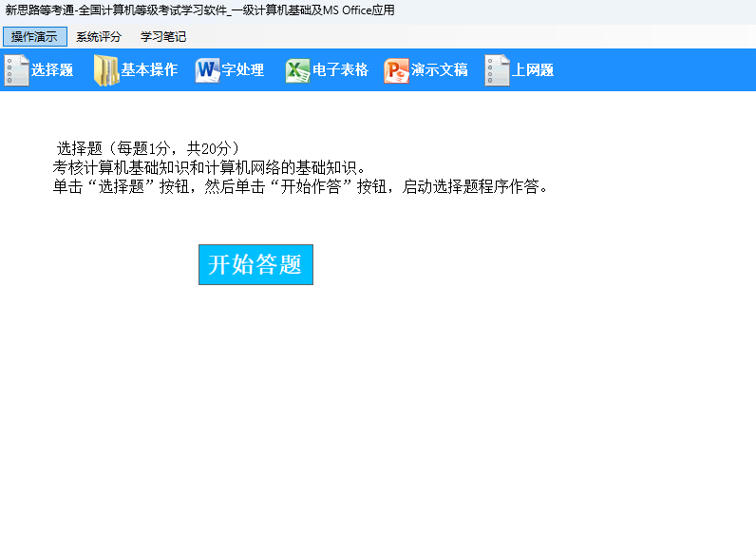Select the 上网题 text label in toolbar
The height and width of the screenshot is (556, 756).
533,70
